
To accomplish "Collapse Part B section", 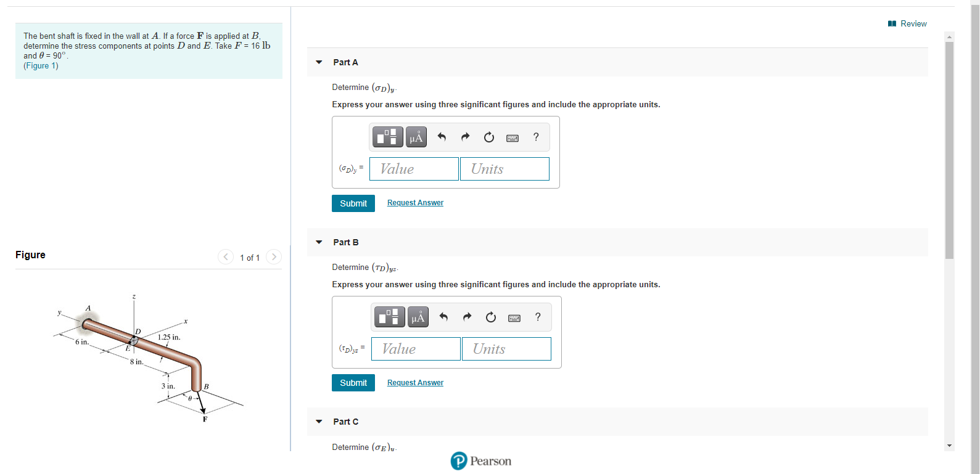I will 319,242.
